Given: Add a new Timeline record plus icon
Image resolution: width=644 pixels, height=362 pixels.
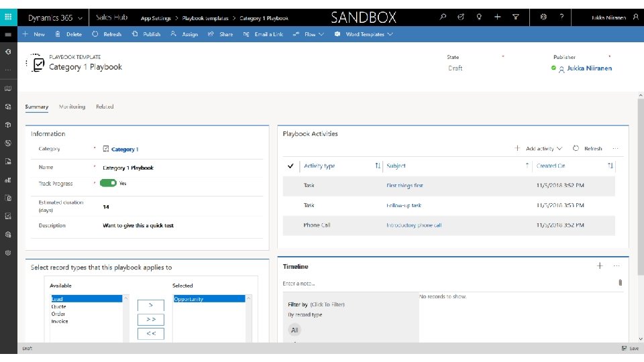Looking at the screenshot, I should pos(600,266).
